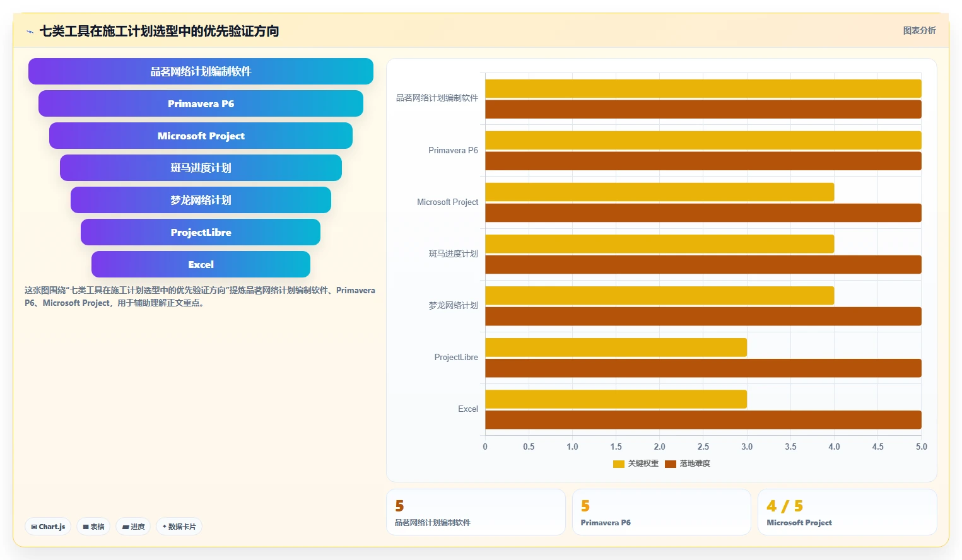The image size is (962, 560).
Task: Click the Primavera P6 y-axis label
Action: (453, 150)
